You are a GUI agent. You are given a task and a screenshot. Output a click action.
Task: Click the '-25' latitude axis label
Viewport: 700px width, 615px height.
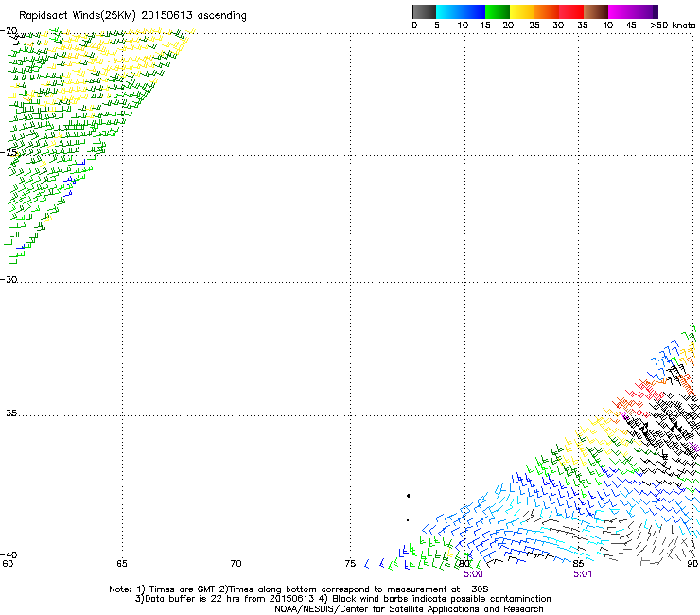pyautogui.click(x=9, y=152)
